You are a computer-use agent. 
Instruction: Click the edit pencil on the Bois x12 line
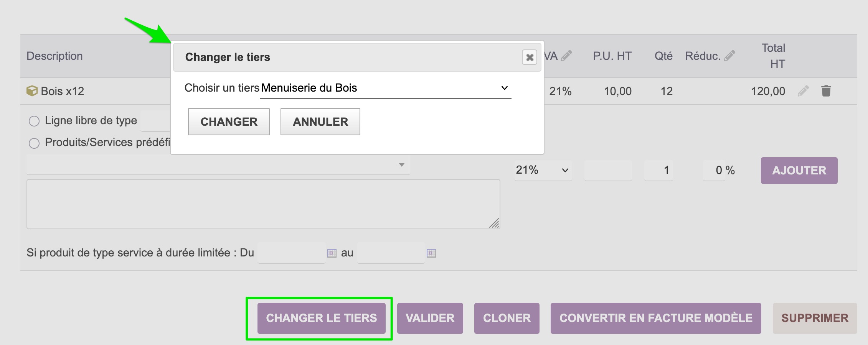point(803,91)
